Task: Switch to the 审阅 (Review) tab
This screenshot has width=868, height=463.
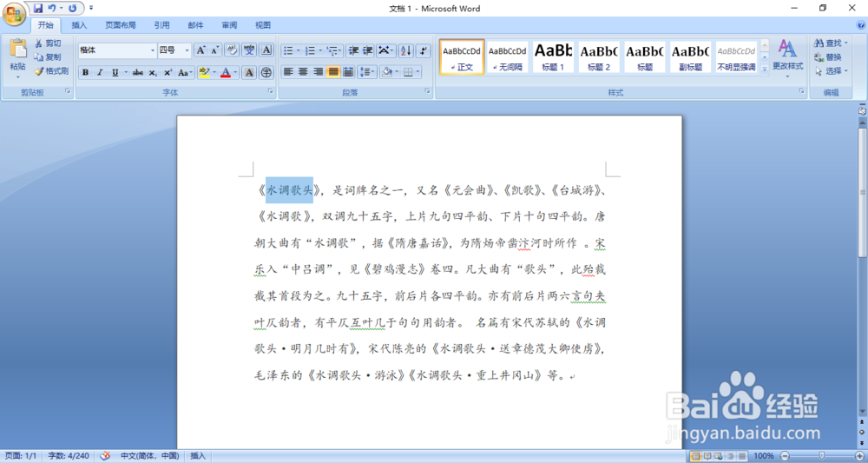Action: [x=229, y=25]
